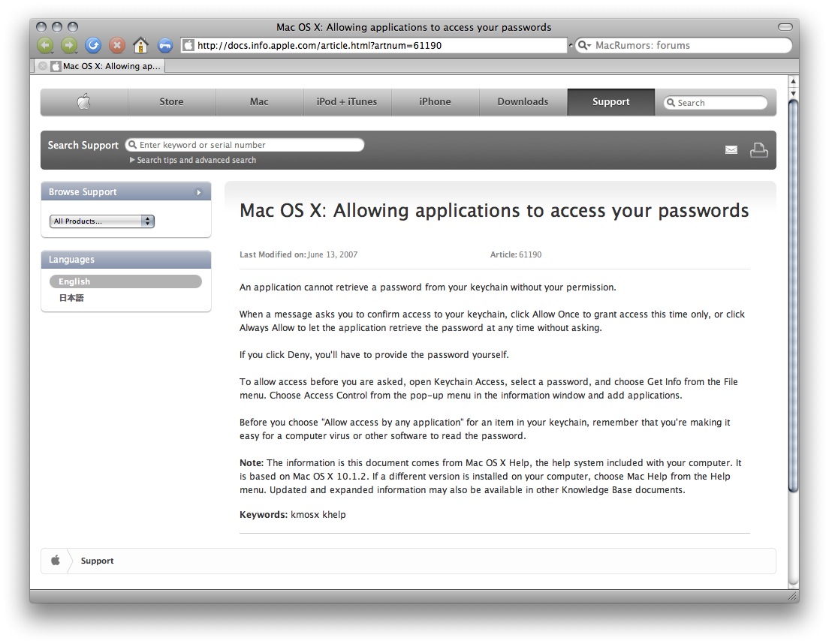Viewport: 829px width, 644px height.
Task: Click the site icon in the address bar
Action: tap(188, 46)
